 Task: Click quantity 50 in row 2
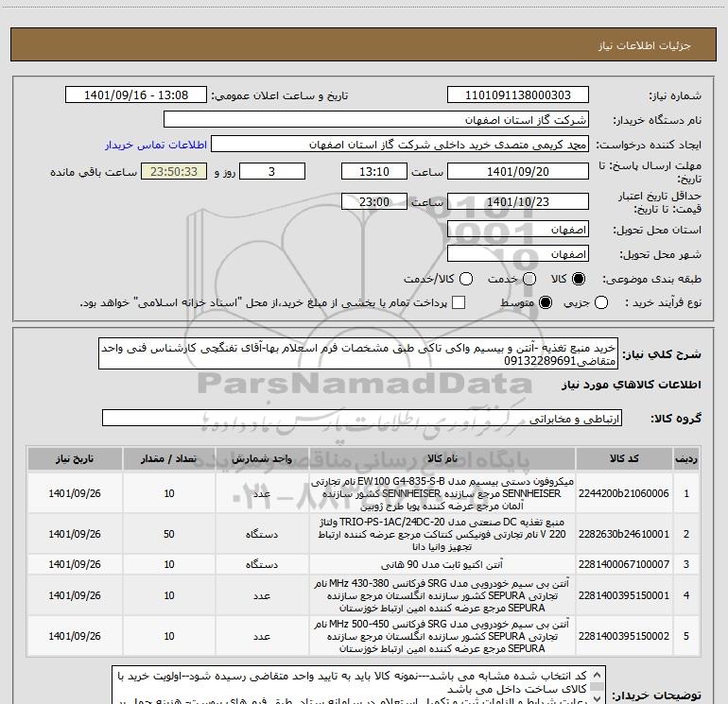click(168, 534)
